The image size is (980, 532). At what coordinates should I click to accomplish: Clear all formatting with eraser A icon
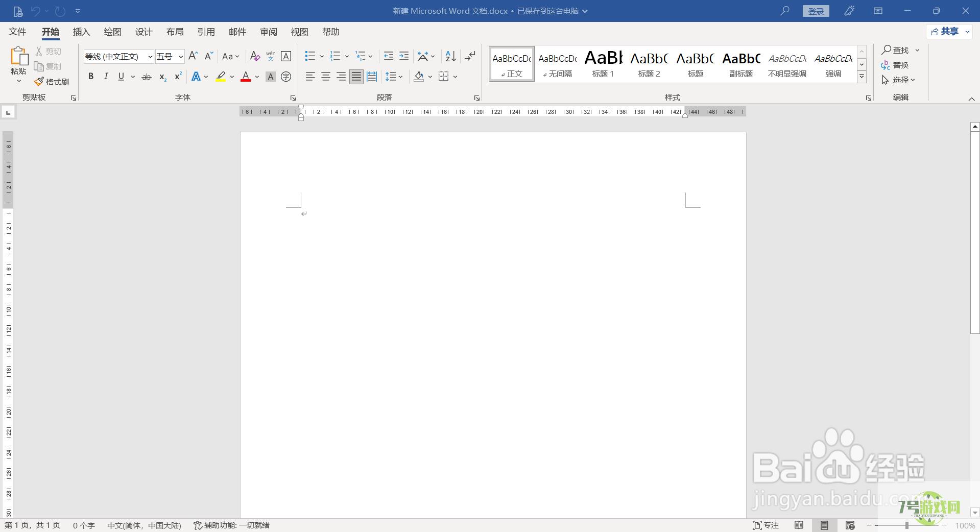(x=255, y=56)
